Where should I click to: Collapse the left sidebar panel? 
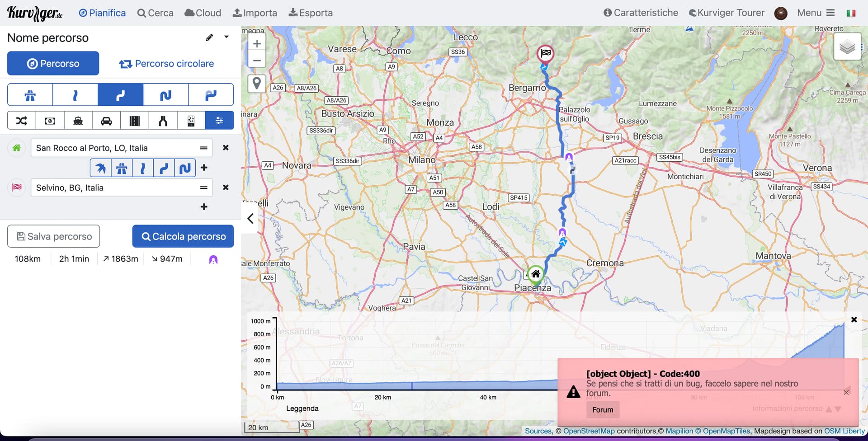click(x=250, y=219)
